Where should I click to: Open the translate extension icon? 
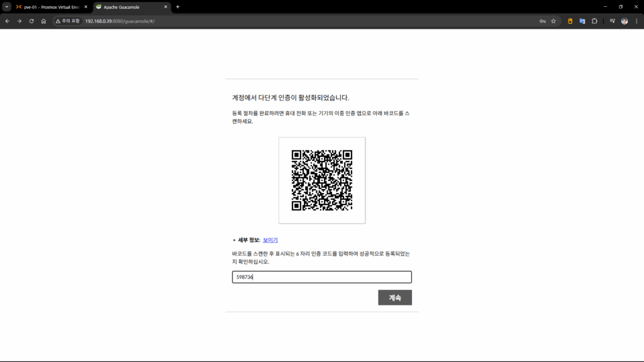click(582, 21)
